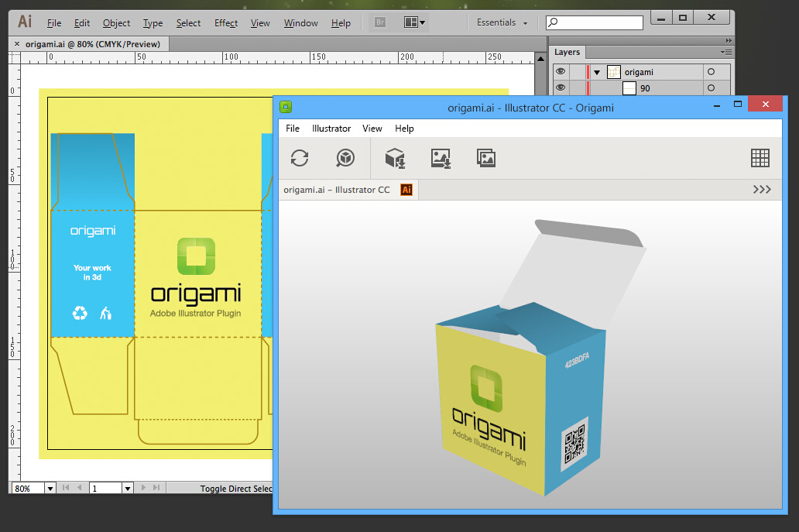Image resolution: width=799 pixels, height=532 pixels.
Task: Click the zoom-to-fit 3D model icon
Action: coord(345,158)
